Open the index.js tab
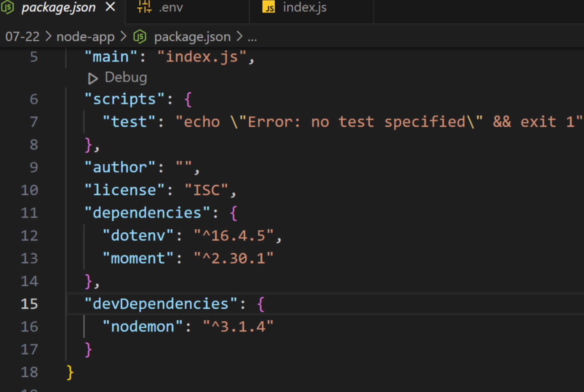Image resolution: width=584 pixels, height=392 pixels. pos(304,7)
